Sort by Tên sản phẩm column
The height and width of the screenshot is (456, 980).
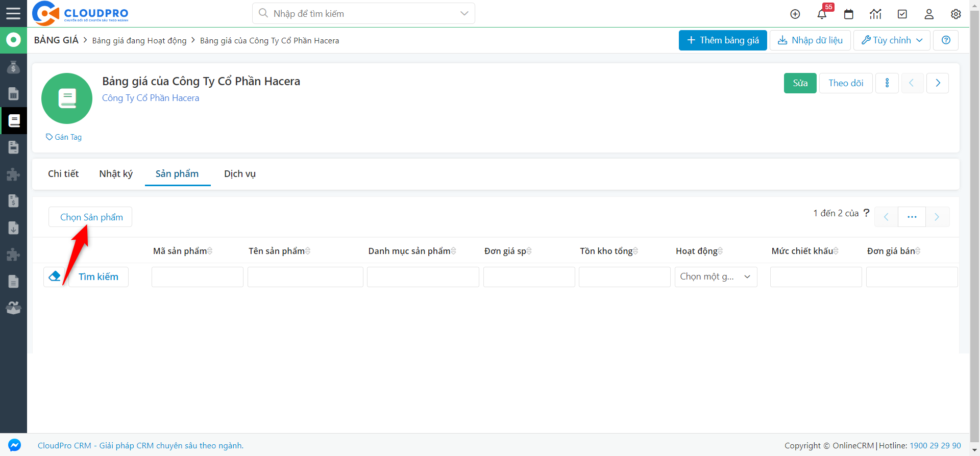click(280, 251)
